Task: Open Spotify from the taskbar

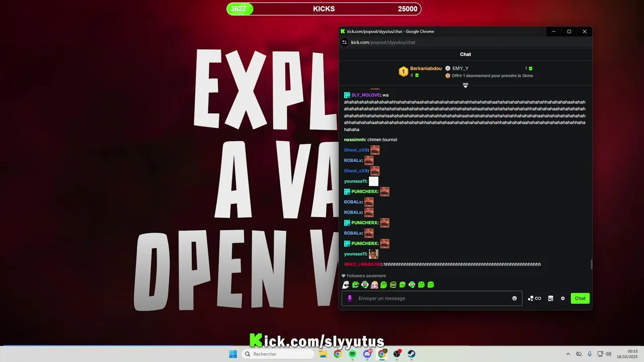Action: 352,354
